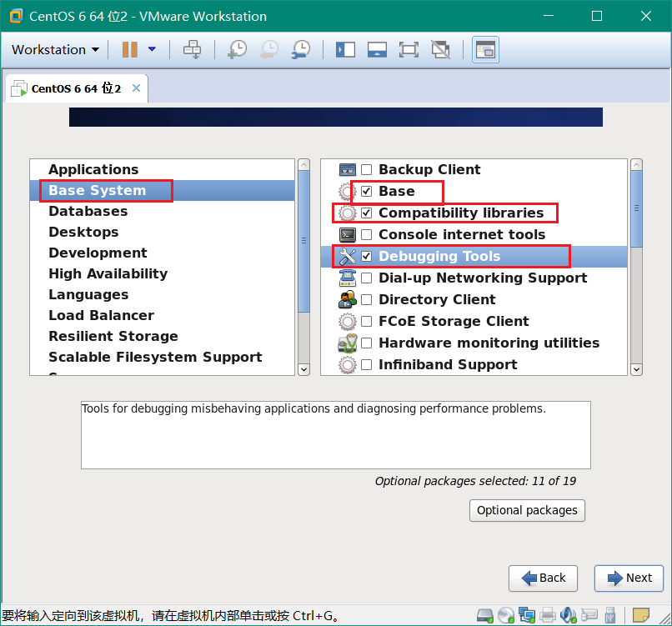Send Ctrl+Alt+Del to virtual machine
The image size is (672, 626).
tap(192, 50)
